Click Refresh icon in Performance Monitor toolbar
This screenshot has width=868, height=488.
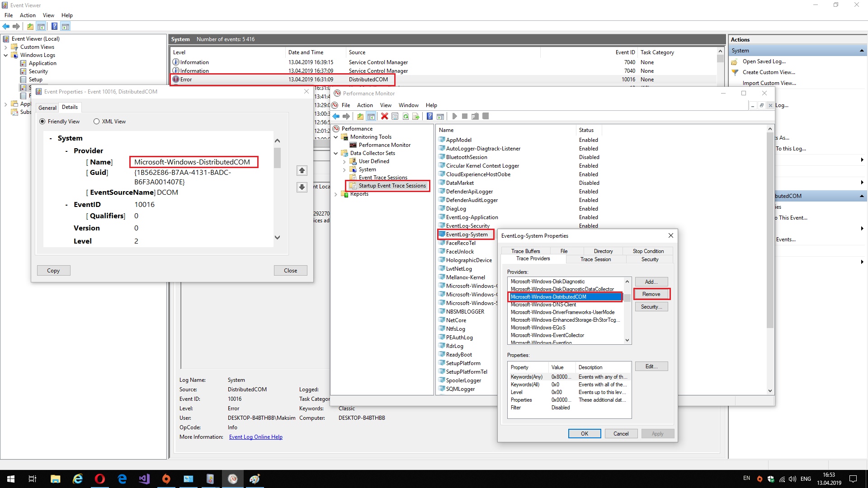[x=406, y=116]
